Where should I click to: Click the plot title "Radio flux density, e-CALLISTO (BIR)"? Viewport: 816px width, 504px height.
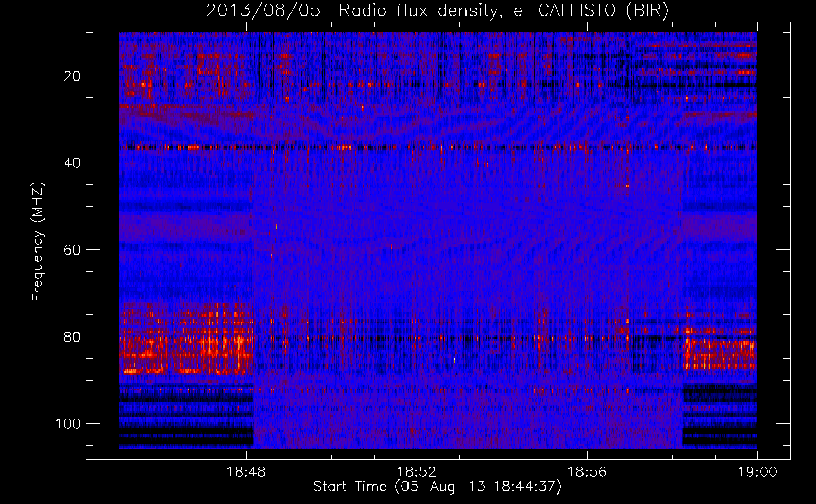point(503,11)
